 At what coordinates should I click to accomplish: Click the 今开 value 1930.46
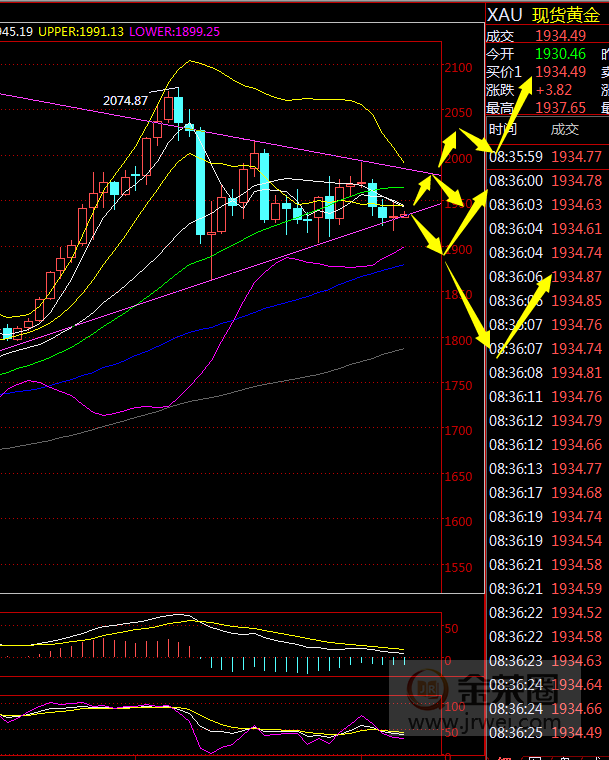click(x=560, y=53)
